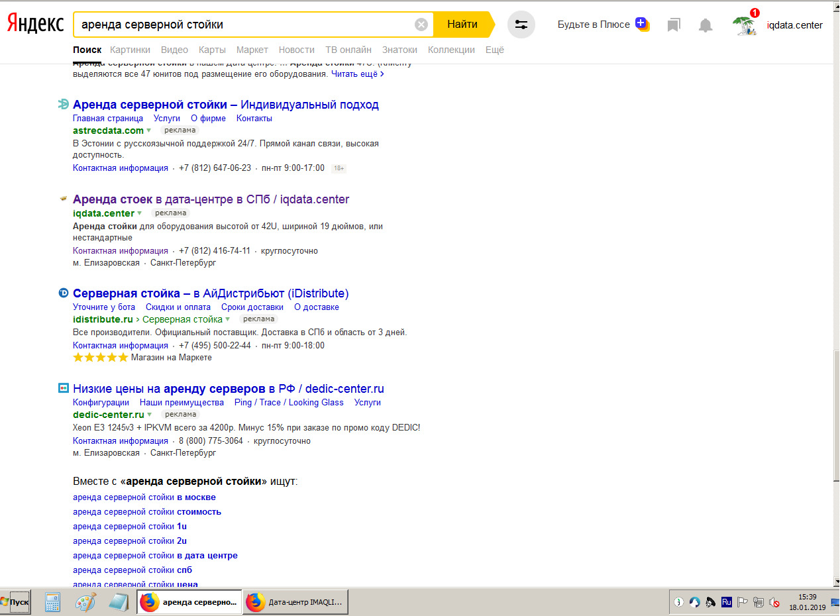840x616 pixels.
Task: Select the Картинки tab
Action: [x=130, y=50]
